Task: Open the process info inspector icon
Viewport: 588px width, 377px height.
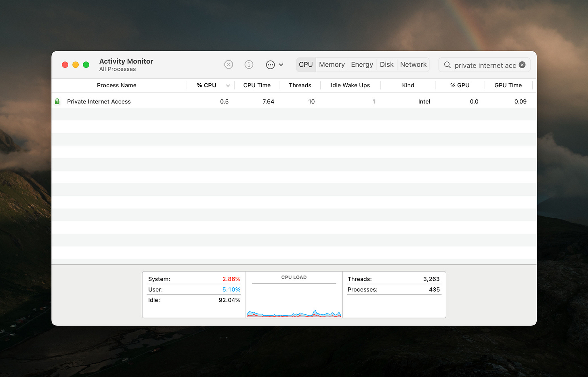Action: pyautogui.click(x=249, y=65)
